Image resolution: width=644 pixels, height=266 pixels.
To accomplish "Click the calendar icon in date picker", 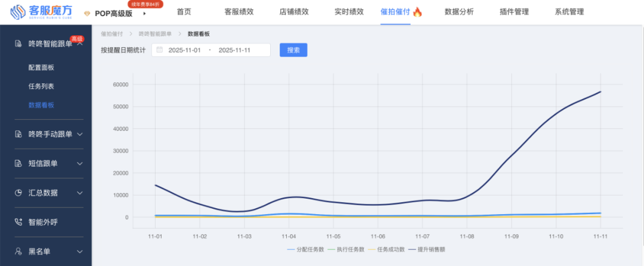I will coord(160,50).
